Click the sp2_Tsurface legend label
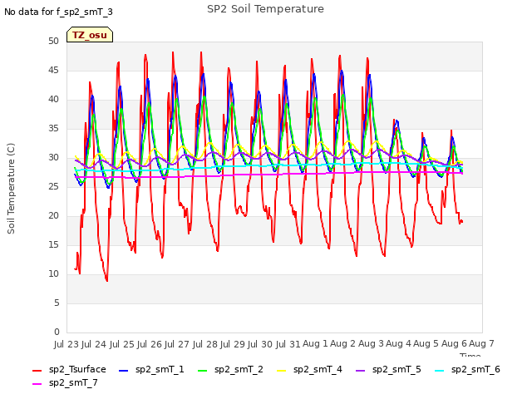The height and width of the screenshot is (399, 532). pyautogui.click(x=77, y=369)
